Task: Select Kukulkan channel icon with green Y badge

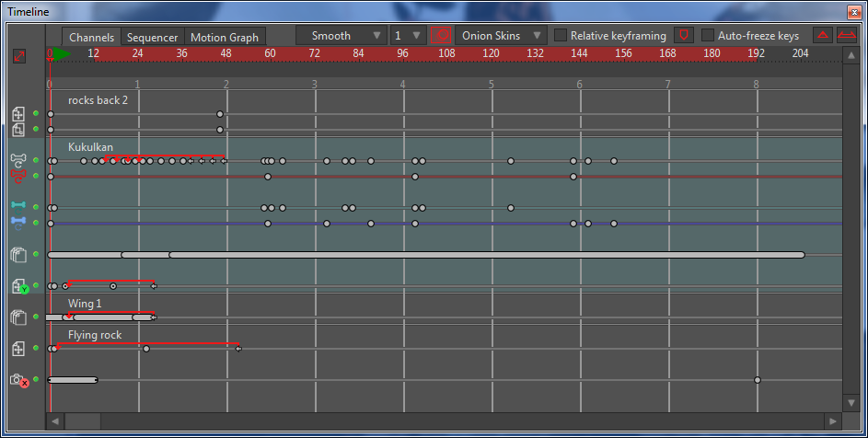Action: (x=19, y=286)
